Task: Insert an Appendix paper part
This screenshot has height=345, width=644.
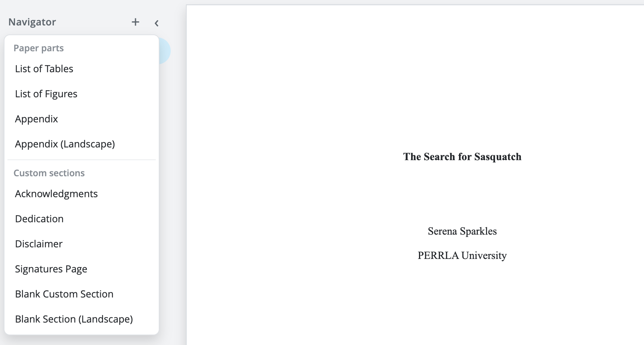Action: [x=82, y=119]
